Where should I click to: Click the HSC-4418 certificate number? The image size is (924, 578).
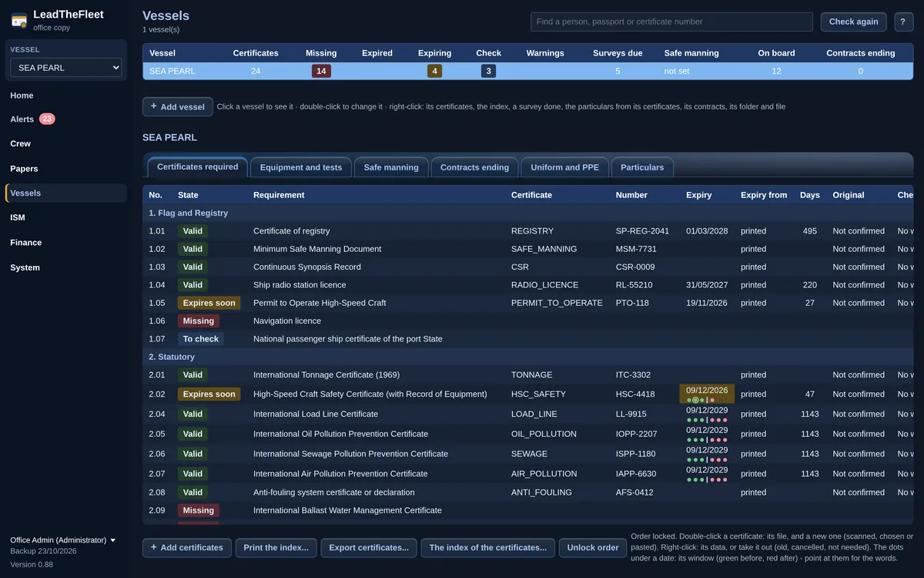pyautogui.click(x=635, y=394)
